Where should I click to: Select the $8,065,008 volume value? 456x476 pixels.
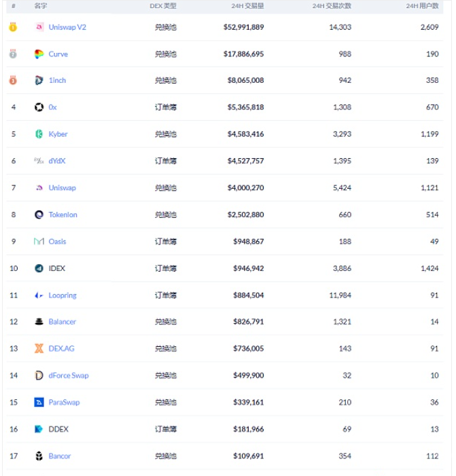[246, 80]
